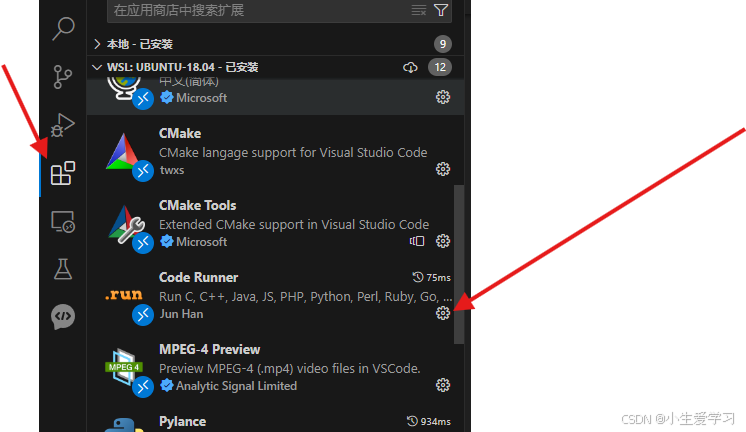Click the Extended CMake support description
The width and height of the screenshot is (746, 432).
coord(294,225)
